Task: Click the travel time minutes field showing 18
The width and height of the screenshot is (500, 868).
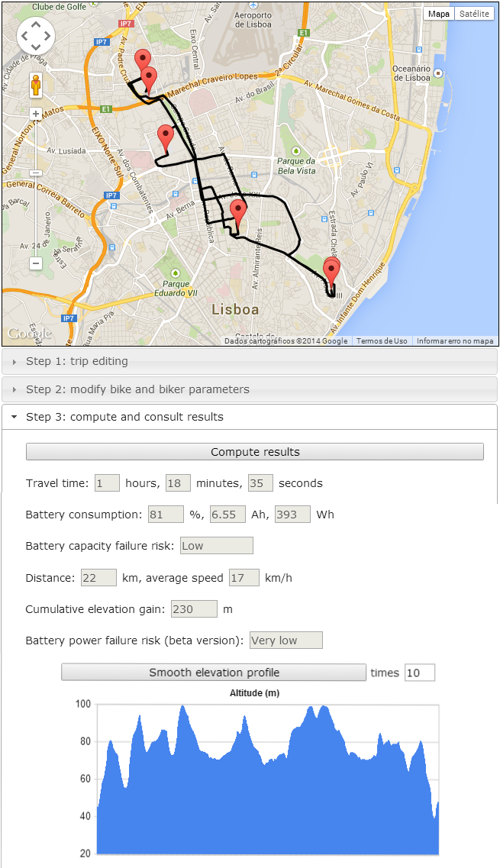Action: [179, 482]
